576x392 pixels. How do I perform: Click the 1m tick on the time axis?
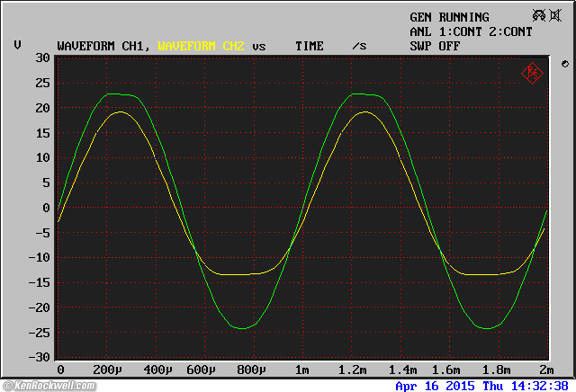coord(302,370)
